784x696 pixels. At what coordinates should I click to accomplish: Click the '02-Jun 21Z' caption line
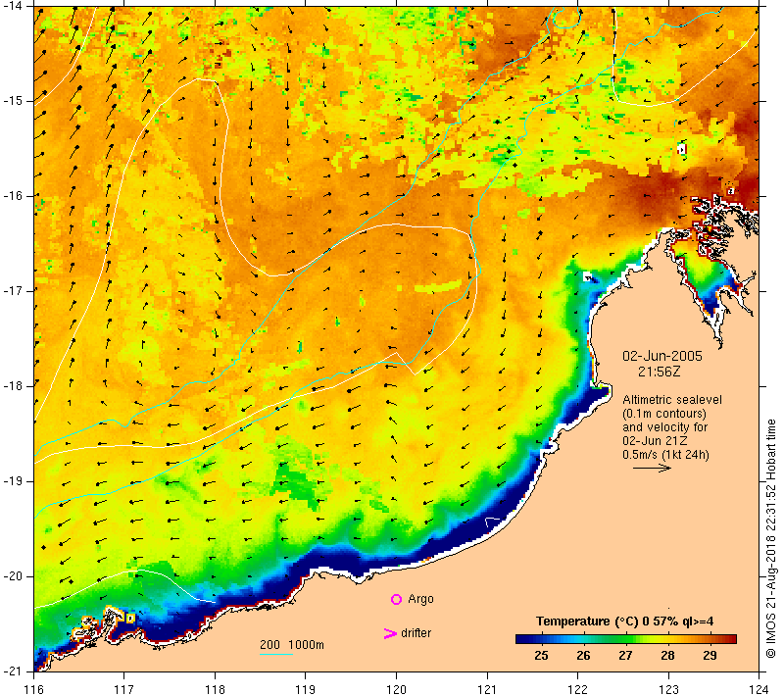[655, 440]
